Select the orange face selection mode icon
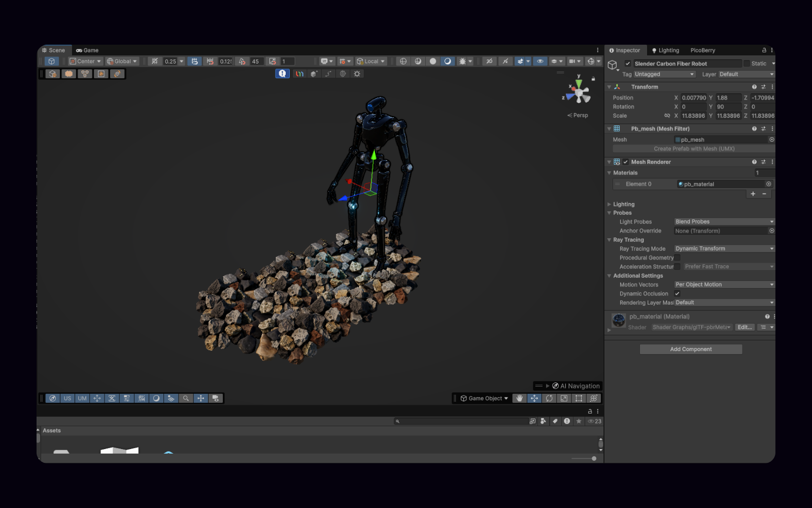Screen dimensions: 812x508 click(x=69, y=74)
